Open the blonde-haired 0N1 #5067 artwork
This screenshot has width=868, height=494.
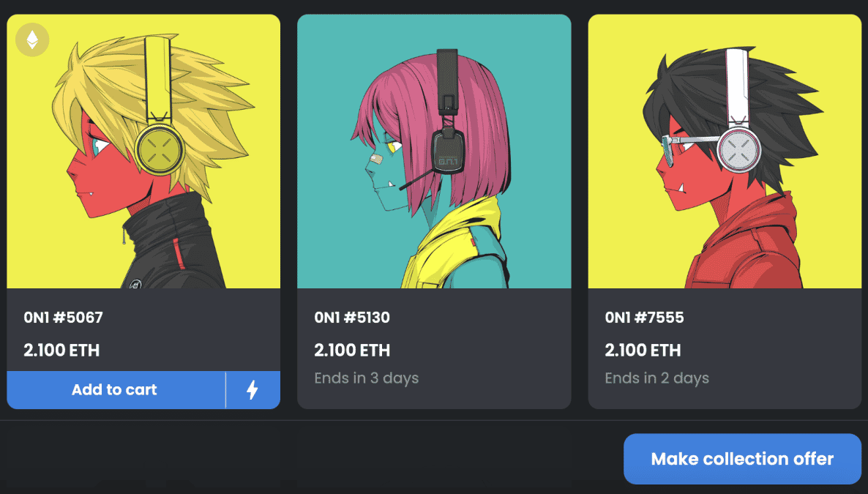coord(143,151)
